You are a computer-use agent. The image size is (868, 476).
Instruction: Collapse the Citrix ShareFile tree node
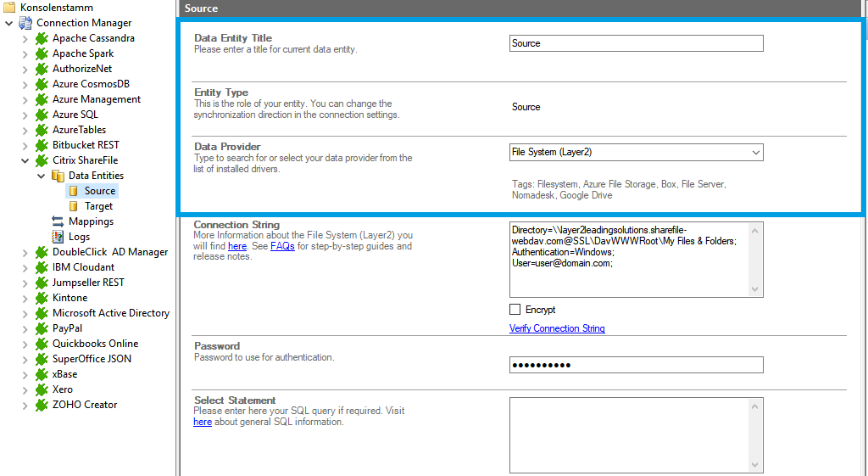click(25, 160)
